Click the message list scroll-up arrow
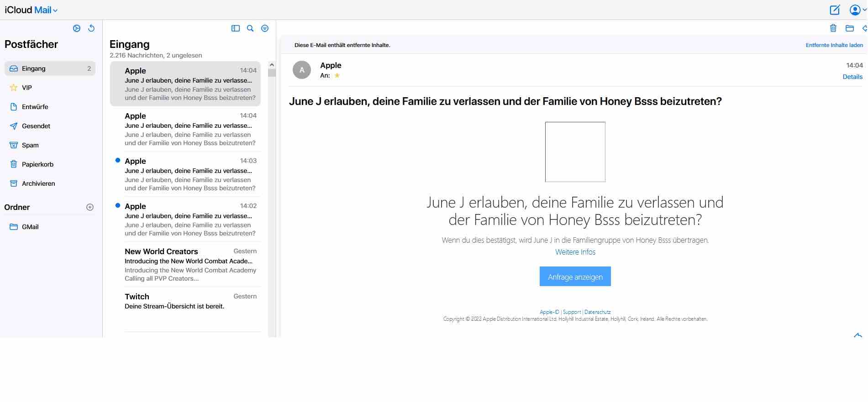This screenshot has height=402, width=868. click(272, 65)
